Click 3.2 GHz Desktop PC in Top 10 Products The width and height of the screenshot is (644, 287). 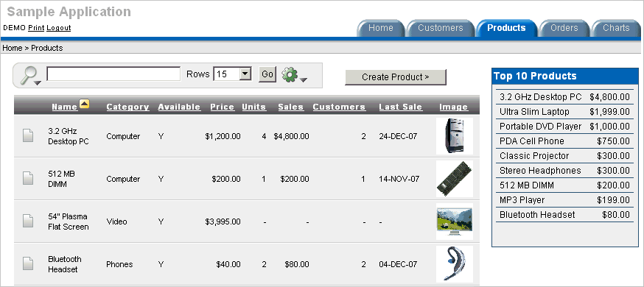[541, 97]
